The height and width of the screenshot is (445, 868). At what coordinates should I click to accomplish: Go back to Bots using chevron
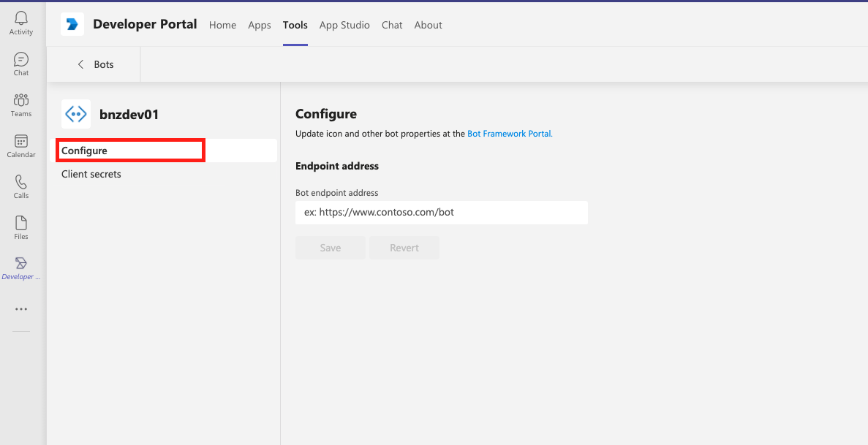80,64
